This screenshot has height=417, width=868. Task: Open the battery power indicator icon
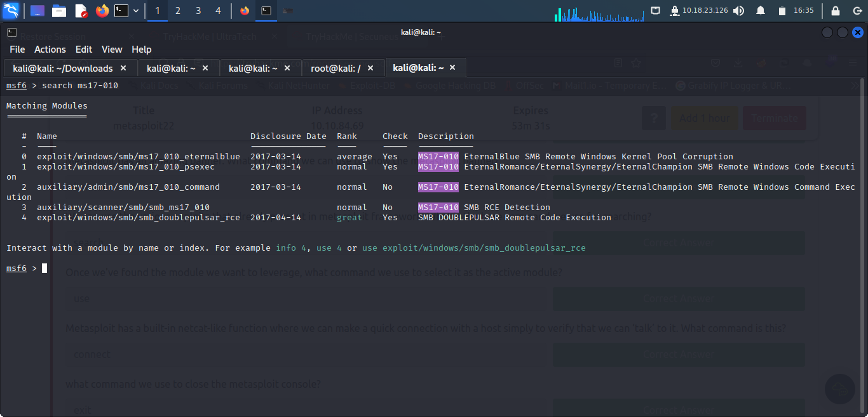(x=782, y=11)
